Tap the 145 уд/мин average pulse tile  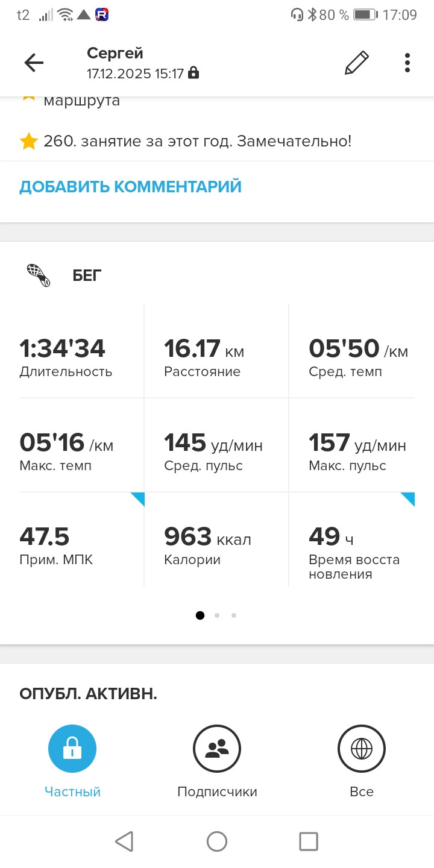click(216, 445)
